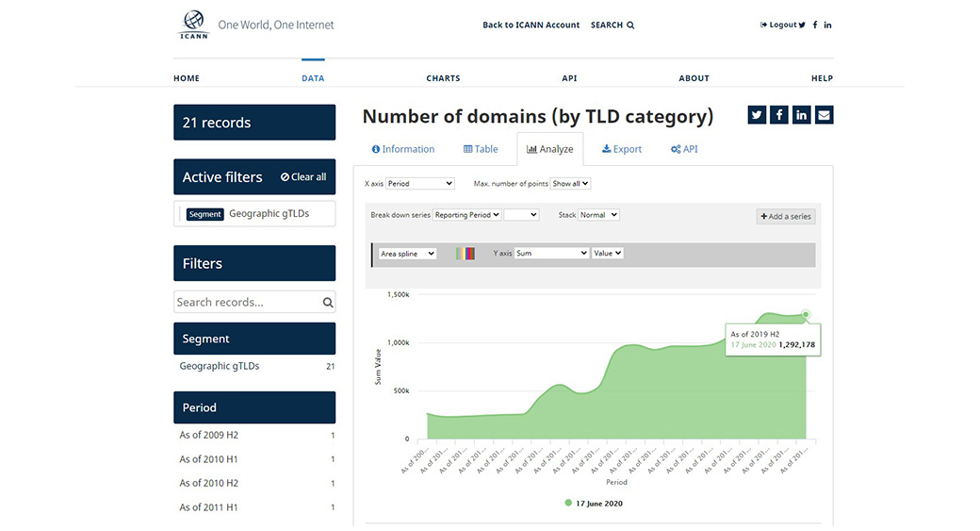Open the series color palette swatch
This screenshot has height=531, width=980.
[465, 254]
